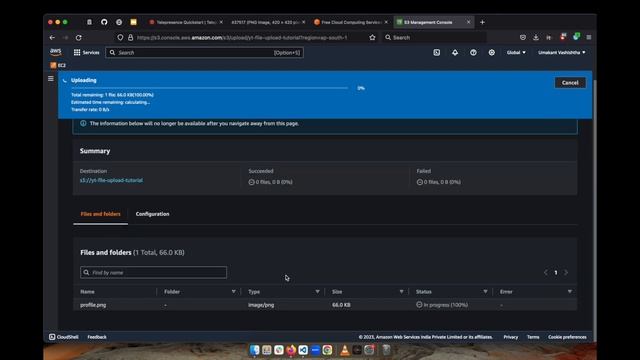Open VLC from the dock
Viewport: 640px width, 360px height.
click(344, 350)
